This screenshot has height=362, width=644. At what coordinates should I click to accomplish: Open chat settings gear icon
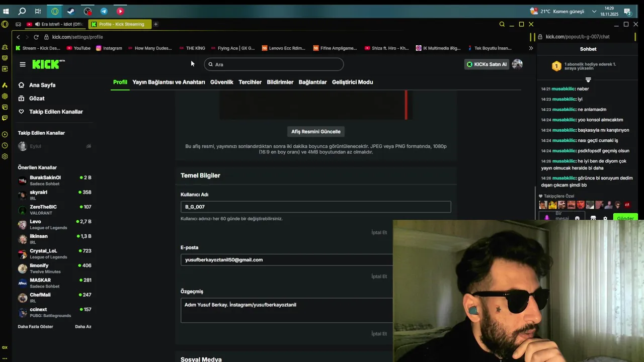click(x=605, y=219)
